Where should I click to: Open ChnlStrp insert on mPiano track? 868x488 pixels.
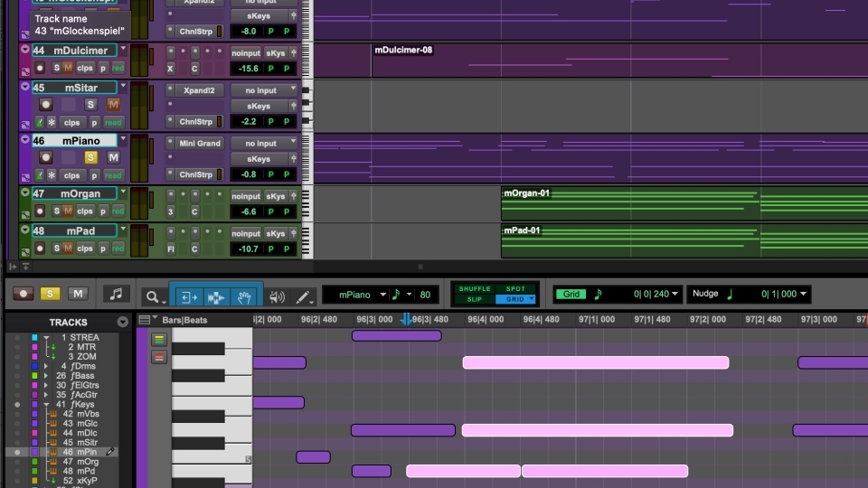pos(196,174)
